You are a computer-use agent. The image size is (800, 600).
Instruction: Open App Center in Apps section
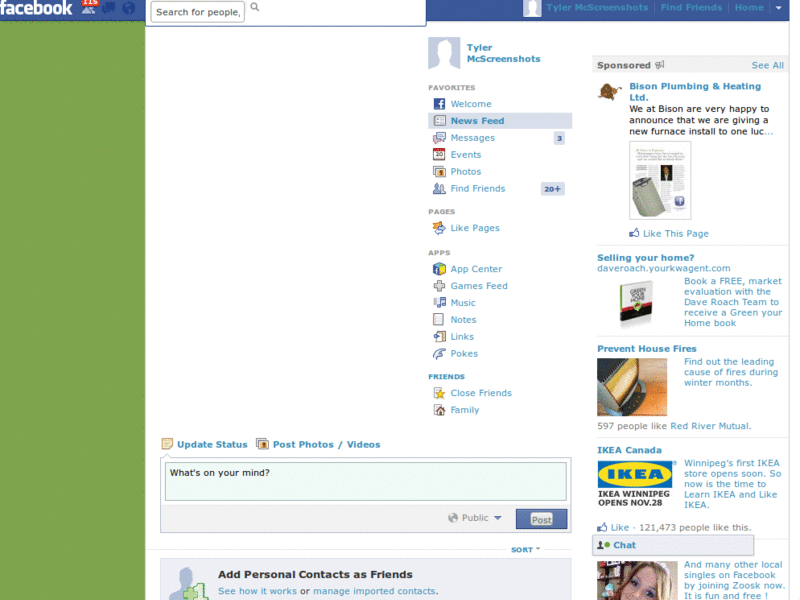coord(476,269)
